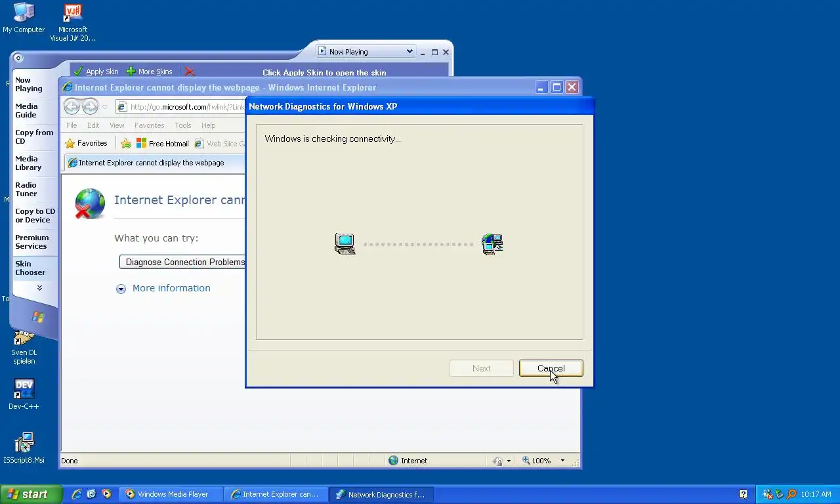Minimize the Internet Explorer window
840x504 pixels.
pyautogui.click(x=541, y=87)
